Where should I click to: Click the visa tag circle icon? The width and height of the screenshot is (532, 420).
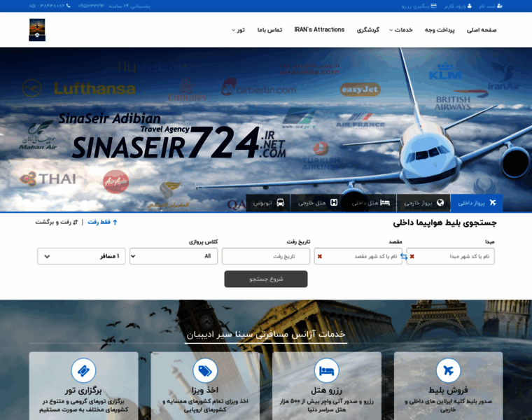point(205,370)
